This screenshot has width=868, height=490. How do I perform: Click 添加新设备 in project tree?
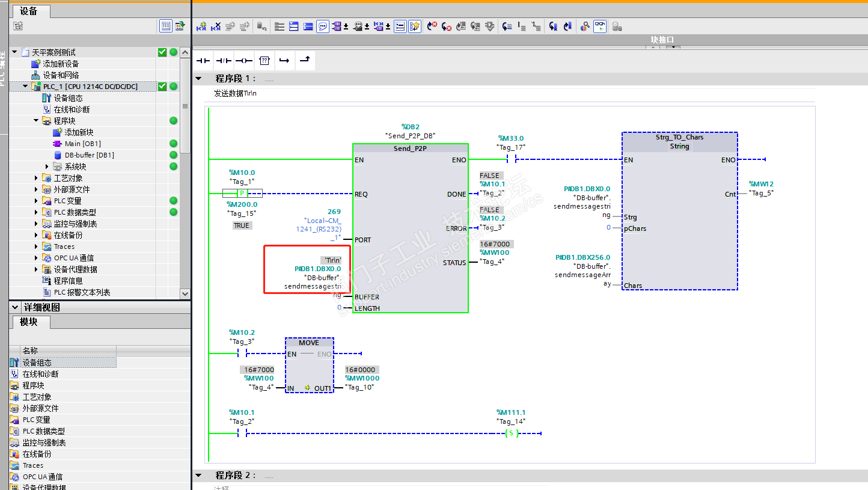coord(60,64)
